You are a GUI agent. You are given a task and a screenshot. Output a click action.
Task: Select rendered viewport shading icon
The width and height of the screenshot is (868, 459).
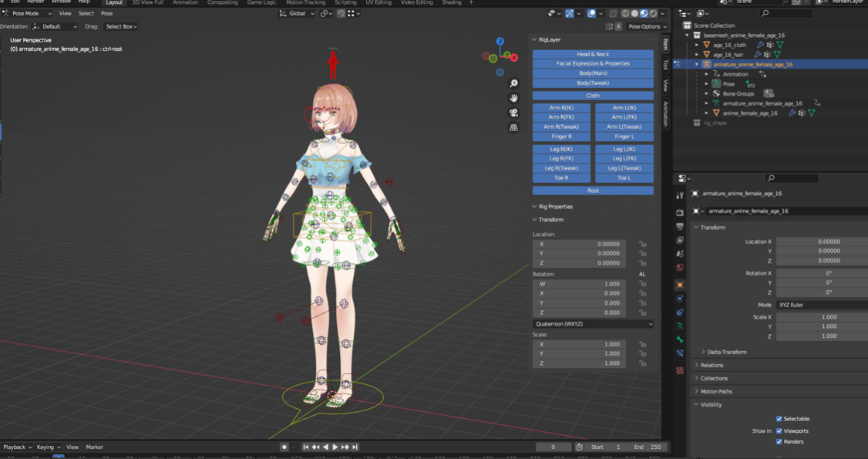click(654, 13)
